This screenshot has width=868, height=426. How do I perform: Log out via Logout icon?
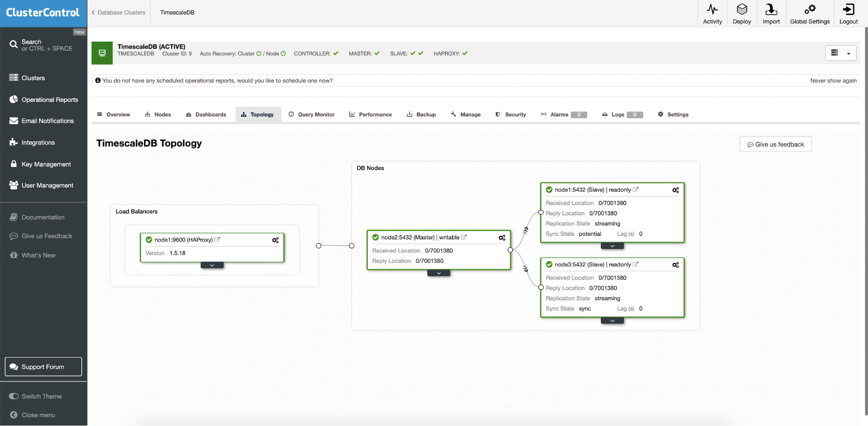(x=848, y=13)
